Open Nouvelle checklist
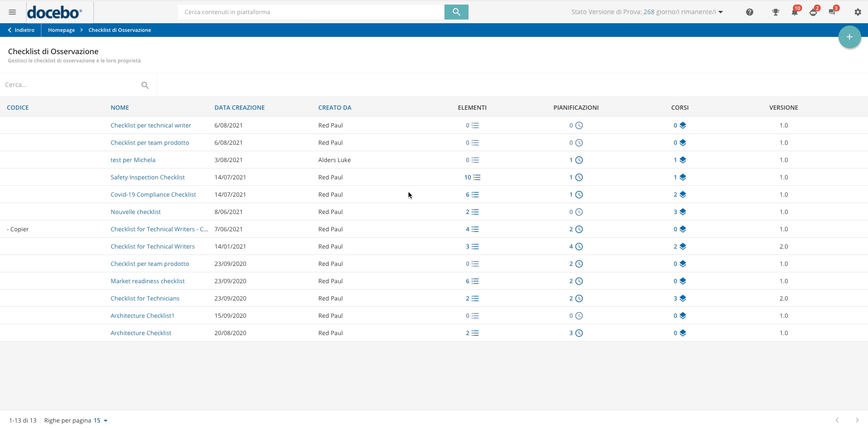The width and height of the screenshot is (868, 428). (136, 212)
